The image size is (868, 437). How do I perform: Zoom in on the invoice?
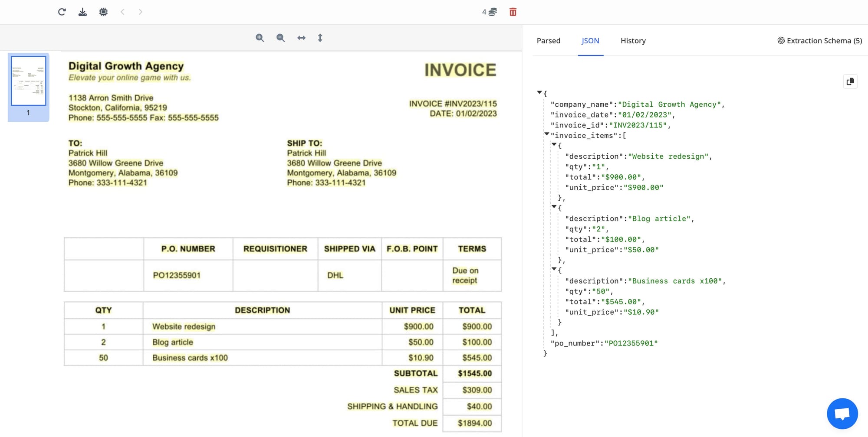pos(260,38)
